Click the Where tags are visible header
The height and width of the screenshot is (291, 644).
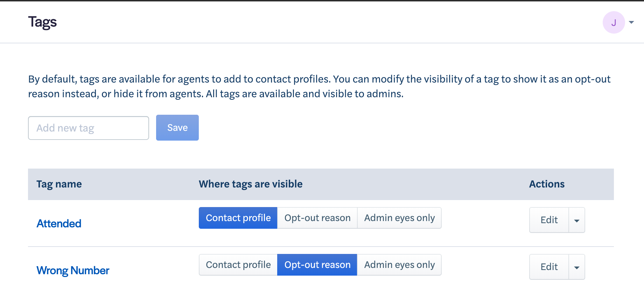(250, 184)
